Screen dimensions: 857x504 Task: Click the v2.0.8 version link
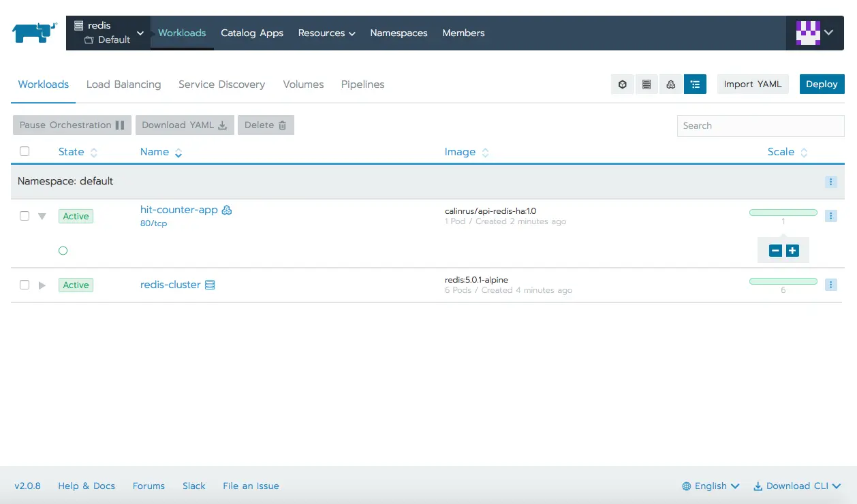click(28, 486)
